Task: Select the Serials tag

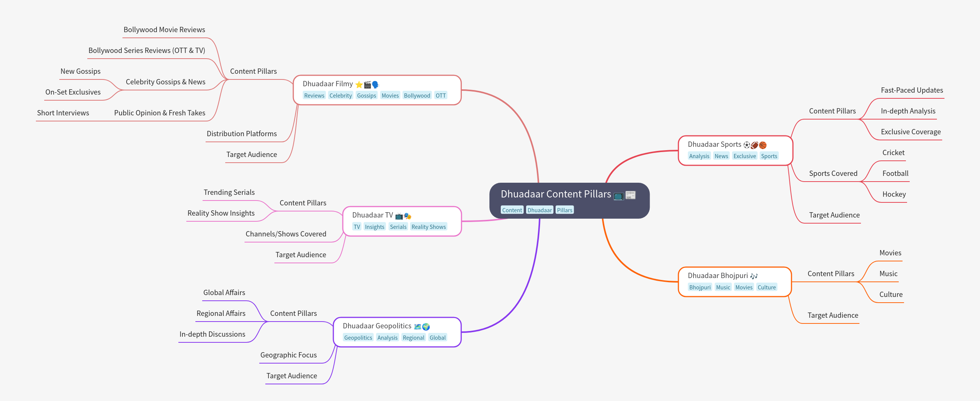Action: (x=398, y=227)
